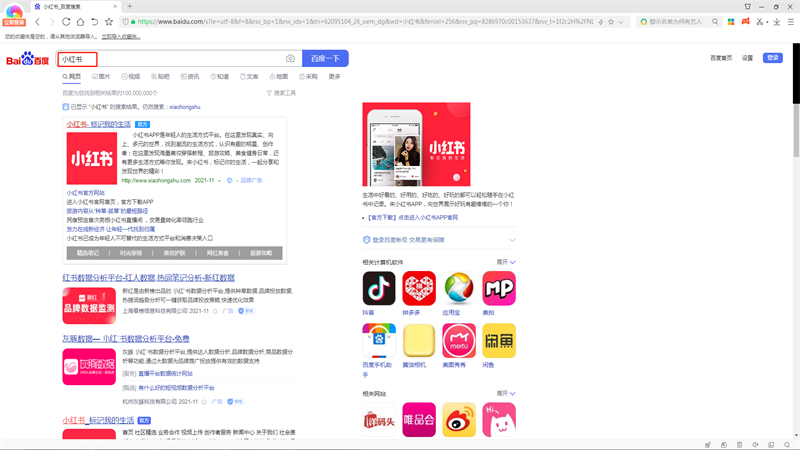The height and width of the screenshot is (450, 800).
Task: Close the 小红书_百度搜索 tab
Action: [x=115, y=7]
